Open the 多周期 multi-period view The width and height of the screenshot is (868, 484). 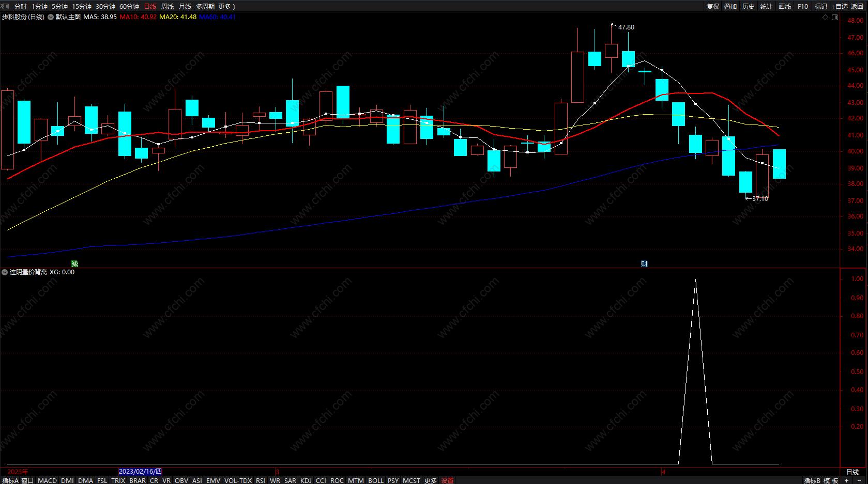(205, 7)
